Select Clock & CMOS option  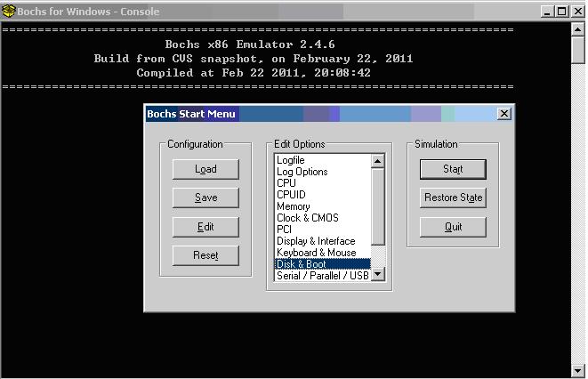tap(307, 218)
